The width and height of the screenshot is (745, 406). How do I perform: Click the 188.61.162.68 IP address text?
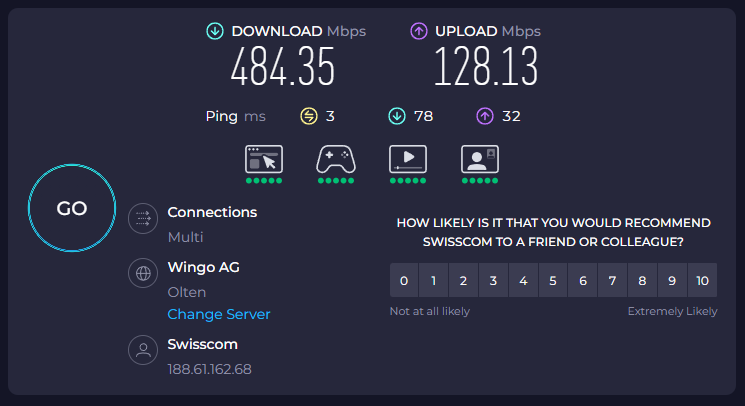209,369
